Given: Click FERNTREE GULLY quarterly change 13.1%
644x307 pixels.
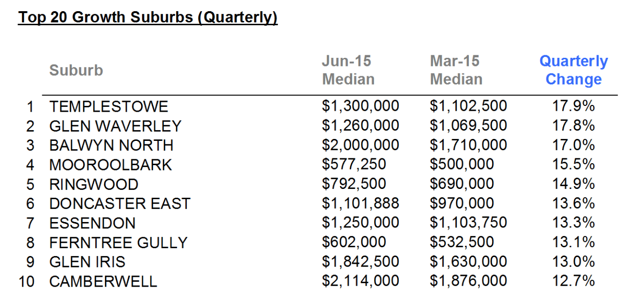Looking at the screenshot, I should point(573,242).
